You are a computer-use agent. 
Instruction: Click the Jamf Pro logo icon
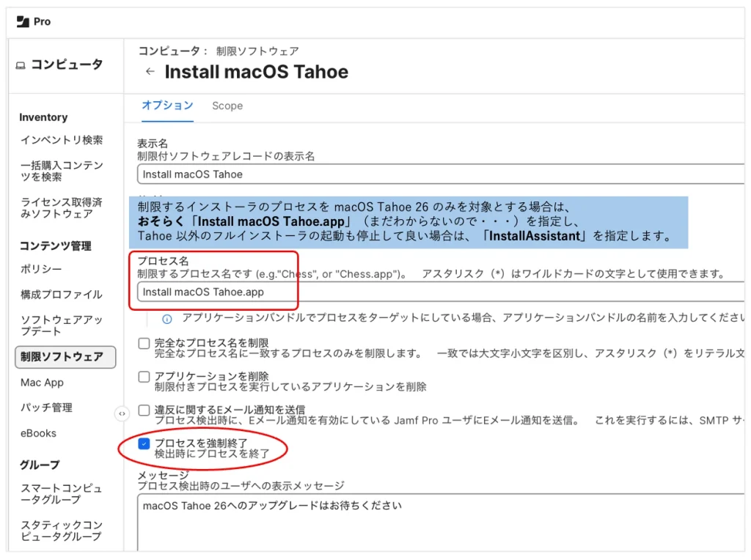point(22,22)
